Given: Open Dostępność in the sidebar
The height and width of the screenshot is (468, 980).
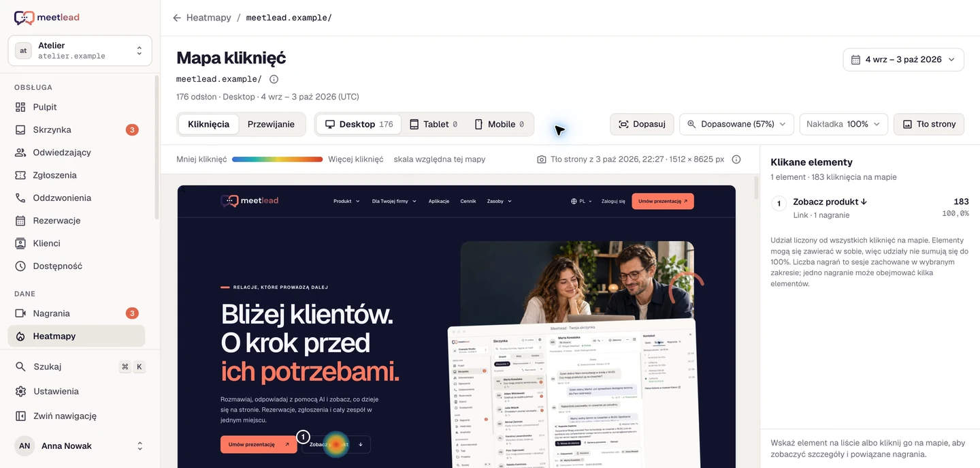Looking at the screenshot, I should point(76,266).
